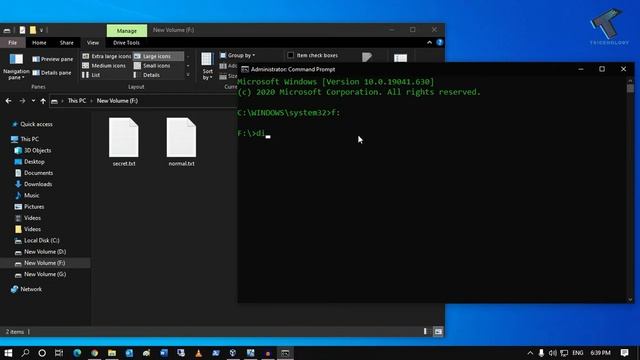Image resolution: width=640 pixels, height=360 pixels.
Task: Click Properties icon in quick access toolbar
Action: pyautogui.click(x=22, y=30)
